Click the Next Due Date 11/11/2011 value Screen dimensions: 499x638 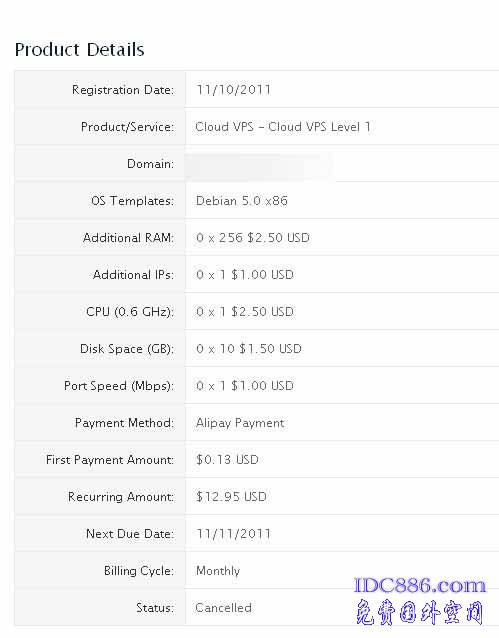(233, 534)
